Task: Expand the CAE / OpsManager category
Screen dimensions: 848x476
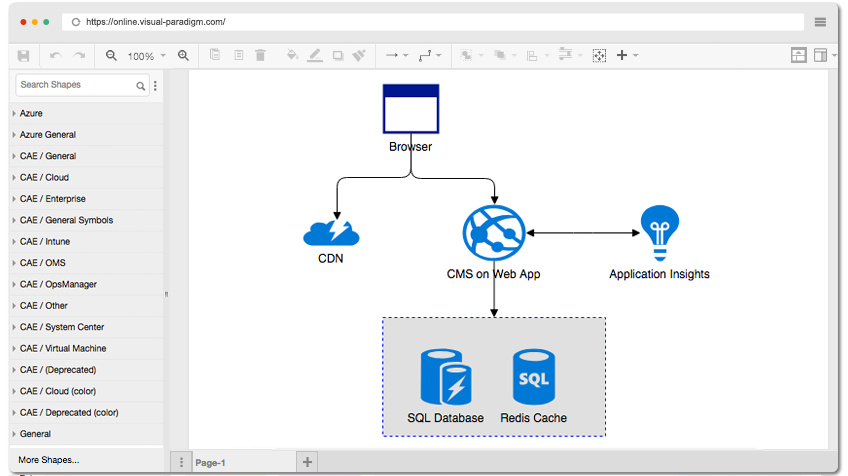Action: 87,285
